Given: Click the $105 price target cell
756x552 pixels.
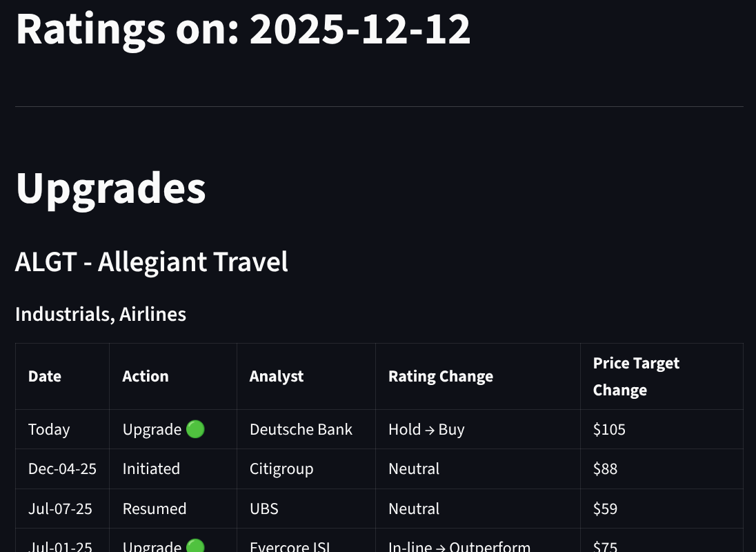Looking at the screenshot, I should pyautogui.click(x=609, y=429).
